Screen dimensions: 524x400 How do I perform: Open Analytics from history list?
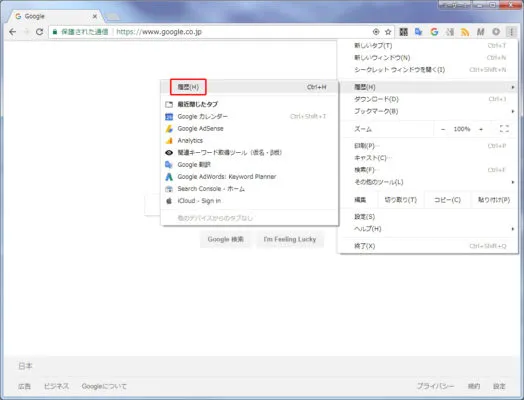(x=249, y=140)
